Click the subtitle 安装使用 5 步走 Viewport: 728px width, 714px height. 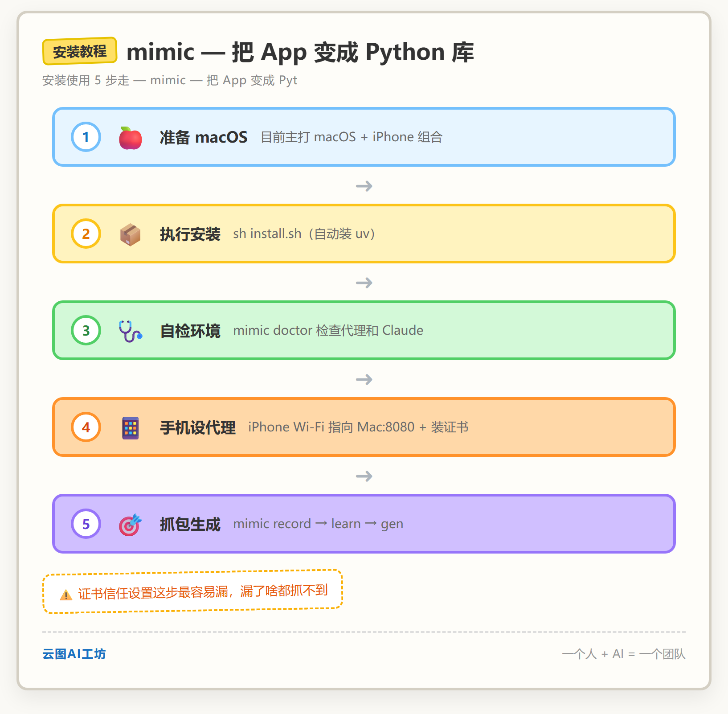click(x=86, y=80)
